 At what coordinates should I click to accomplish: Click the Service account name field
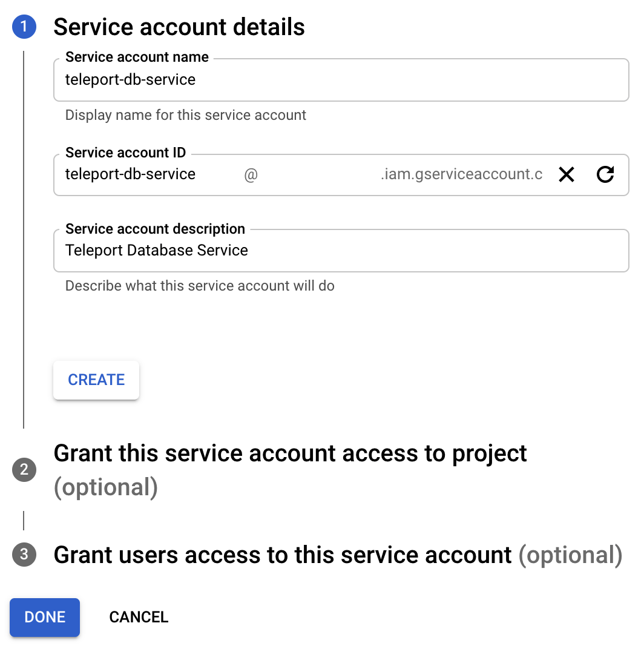pyautogui.click(x=242, y=79)
